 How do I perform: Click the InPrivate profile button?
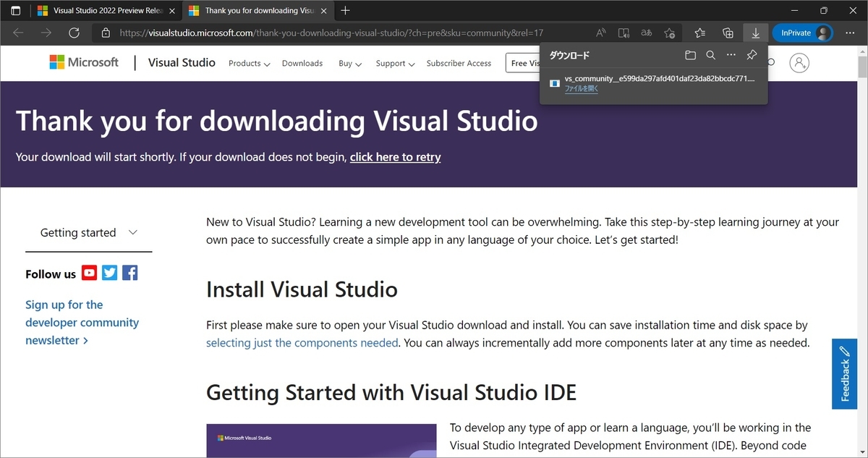[x=803, y=33]
